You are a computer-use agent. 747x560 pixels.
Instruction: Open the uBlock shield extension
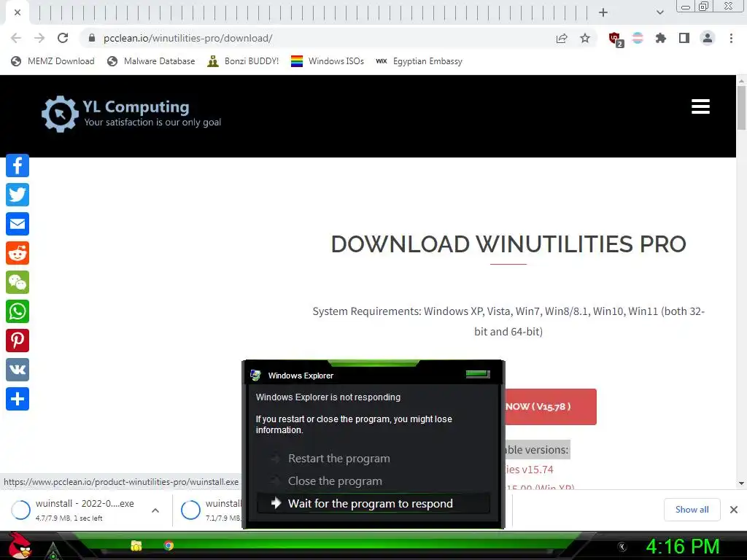[x=616, y=39]
